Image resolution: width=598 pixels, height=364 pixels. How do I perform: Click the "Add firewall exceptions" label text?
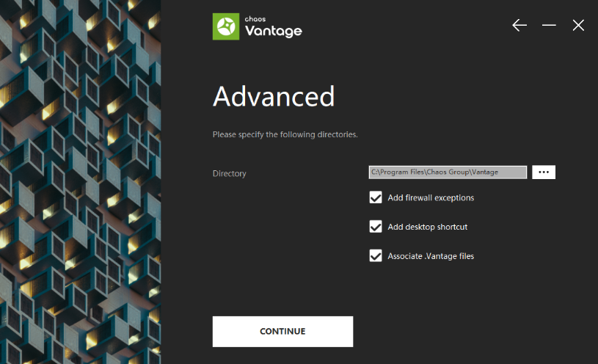click(431, 198)
